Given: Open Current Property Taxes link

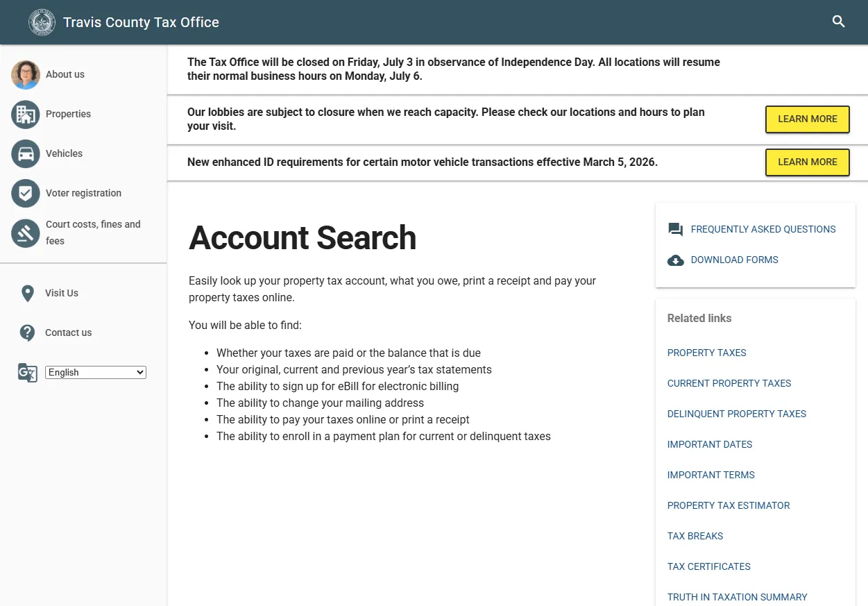Looking at the screenshot, I should pyautogui.click(x=729, y=383).
